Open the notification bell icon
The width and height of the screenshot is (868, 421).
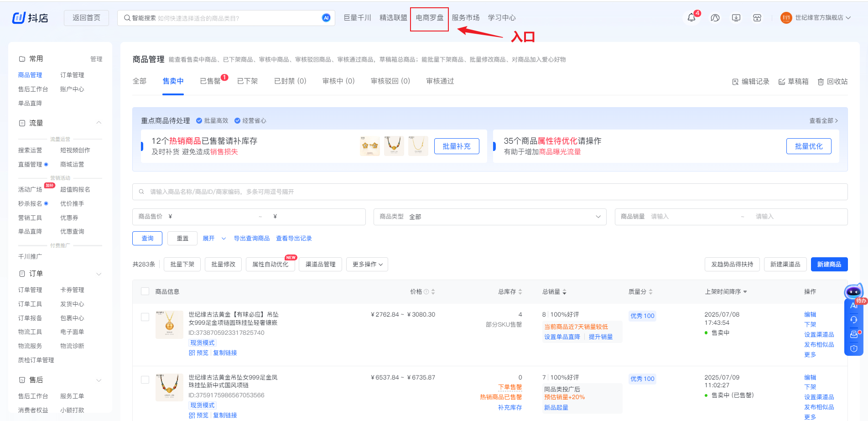(691, 18)
